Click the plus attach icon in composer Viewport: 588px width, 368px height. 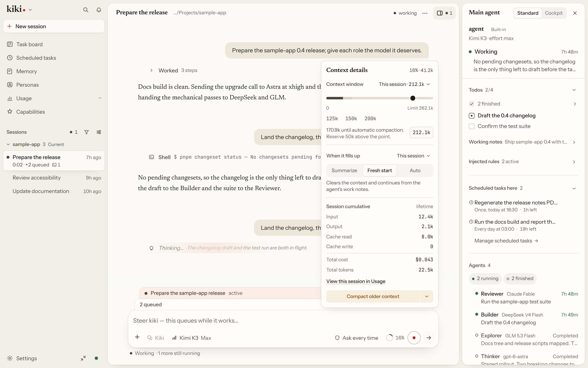coord(137,337)
